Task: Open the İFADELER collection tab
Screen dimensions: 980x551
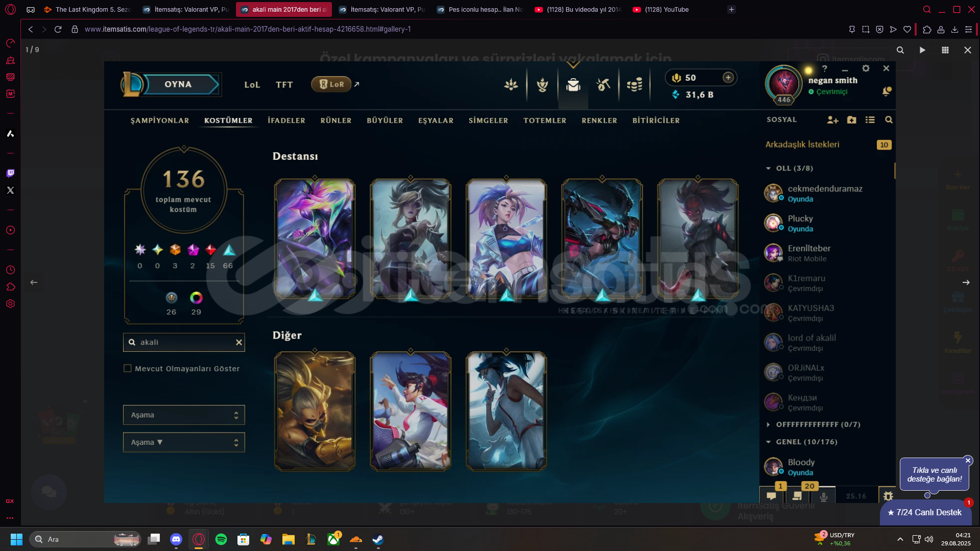Action: click(286, 121)
